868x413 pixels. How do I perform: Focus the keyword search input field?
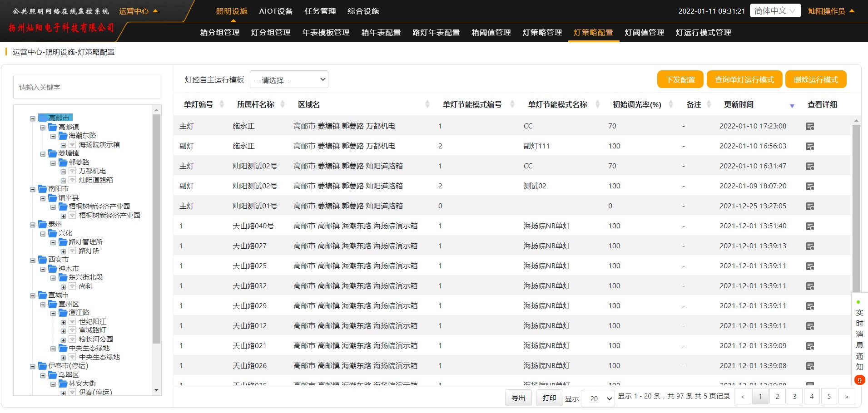(87, 87)
